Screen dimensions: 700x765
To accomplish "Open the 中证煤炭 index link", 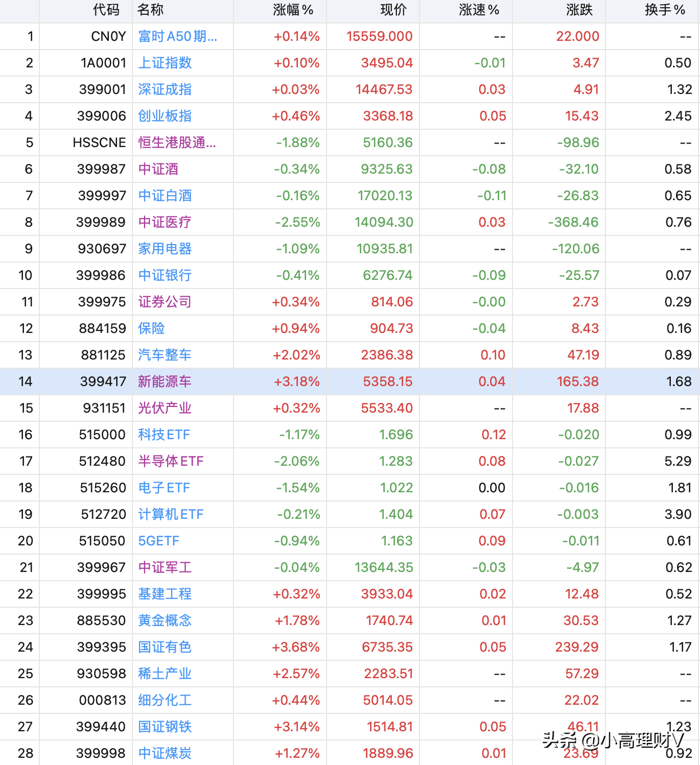I will point(165,753).
